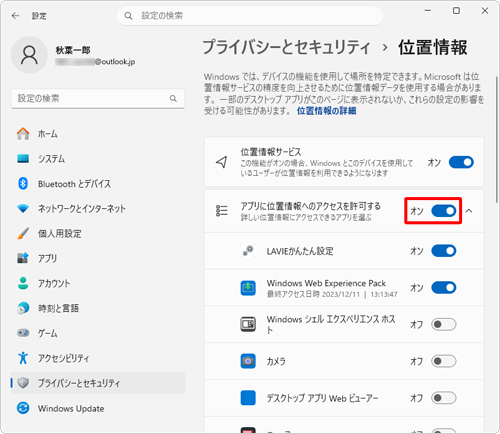500x434 pixels.
Task: Toggle アプリに位置情報へのアクセスを許可する switch
Action: 444,211
